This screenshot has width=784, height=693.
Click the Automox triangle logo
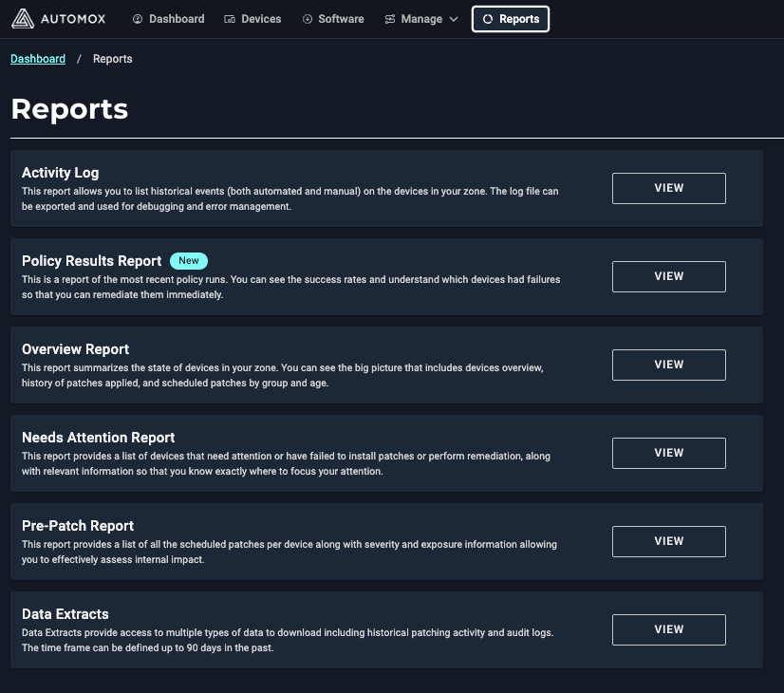tap(23, 18)
